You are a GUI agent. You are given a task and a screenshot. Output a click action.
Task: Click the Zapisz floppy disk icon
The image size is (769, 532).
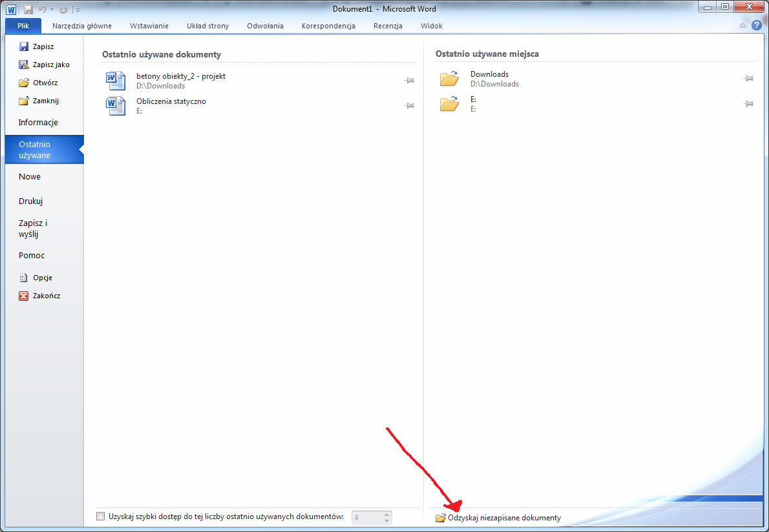pyautogui.click(x=23, y=46)
